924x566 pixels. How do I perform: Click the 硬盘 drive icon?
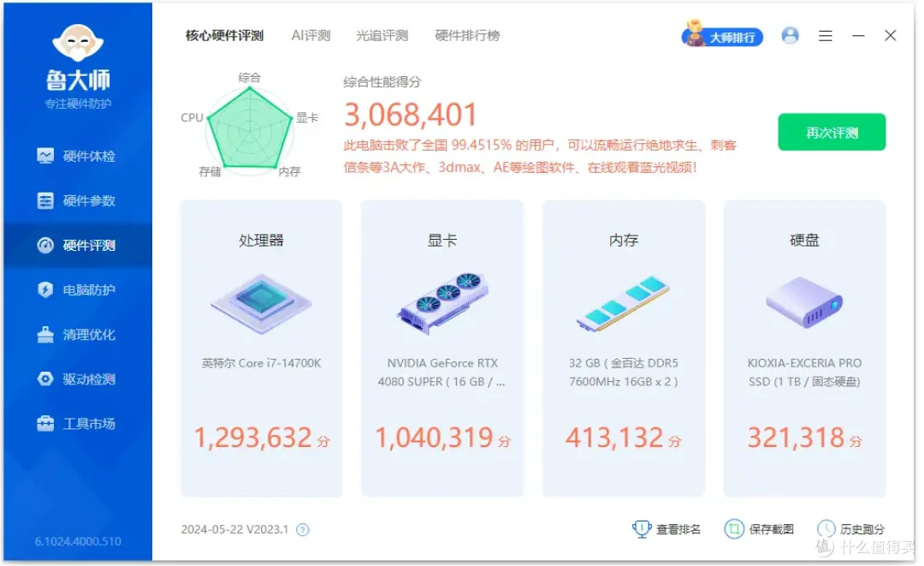tap(804, 302)
